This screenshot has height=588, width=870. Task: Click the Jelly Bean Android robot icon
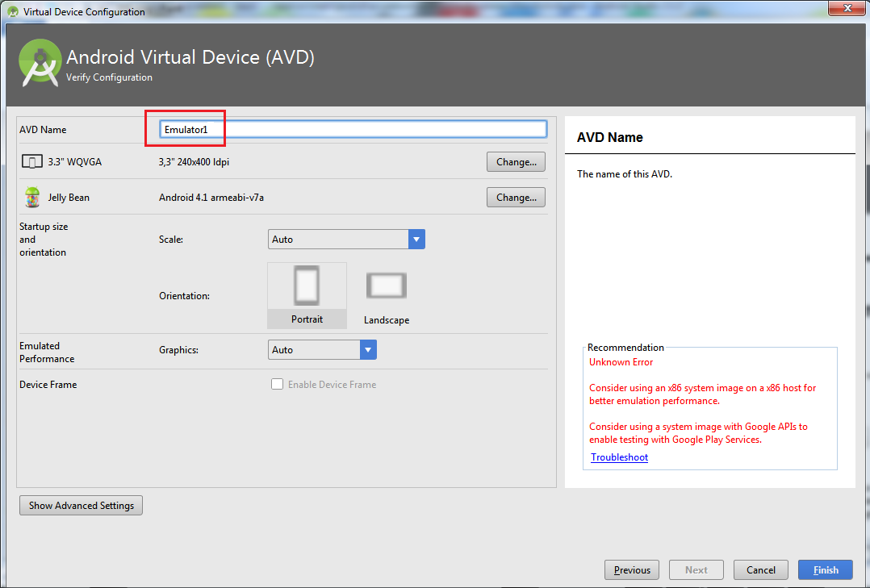click(31, 197)
